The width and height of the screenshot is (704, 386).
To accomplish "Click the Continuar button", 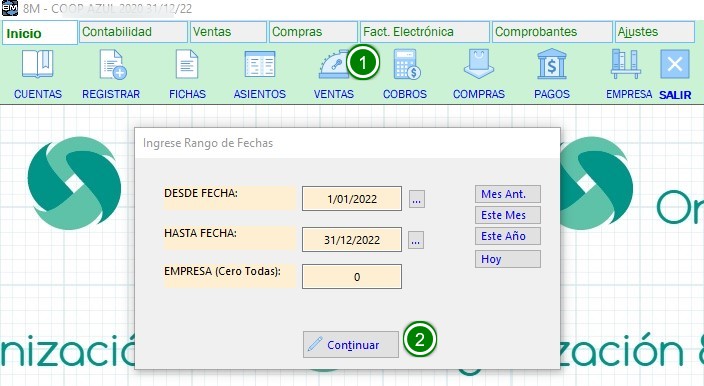I will [351, 344].
